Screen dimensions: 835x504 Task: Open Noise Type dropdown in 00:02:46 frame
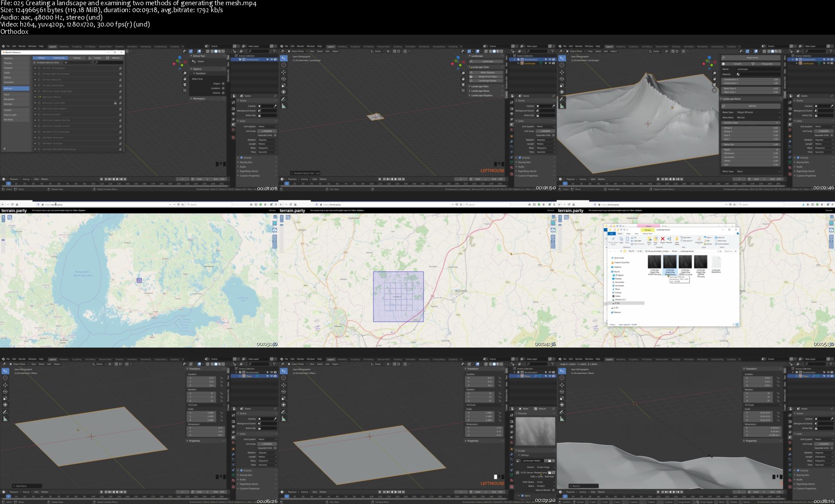pyautogui.click(x=758, y=113)
